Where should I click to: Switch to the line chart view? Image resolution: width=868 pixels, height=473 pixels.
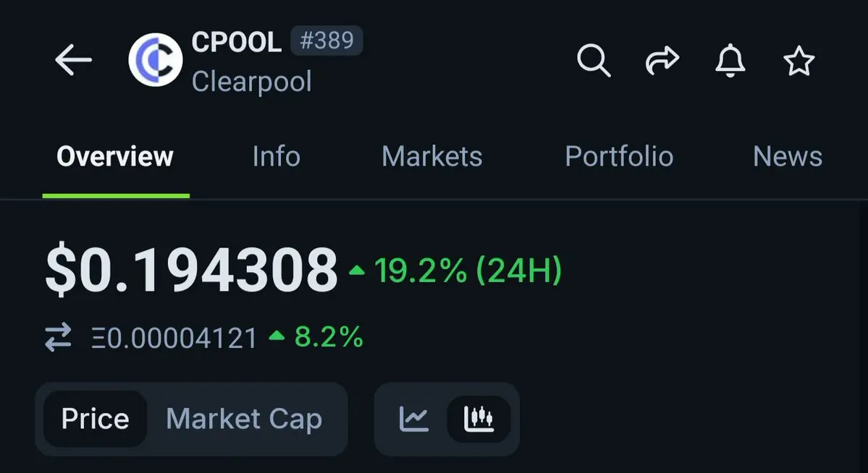(413, 419)
